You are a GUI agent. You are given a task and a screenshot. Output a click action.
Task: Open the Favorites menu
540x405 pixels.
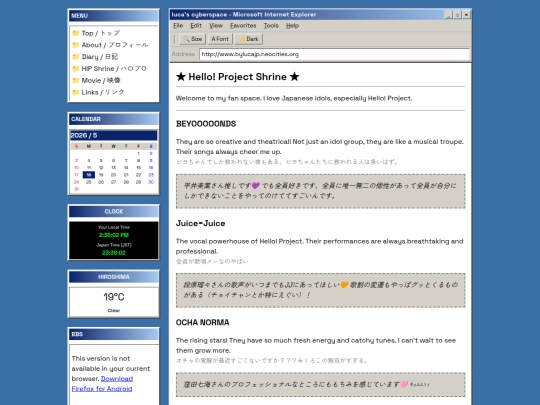[x=243, y=25]
